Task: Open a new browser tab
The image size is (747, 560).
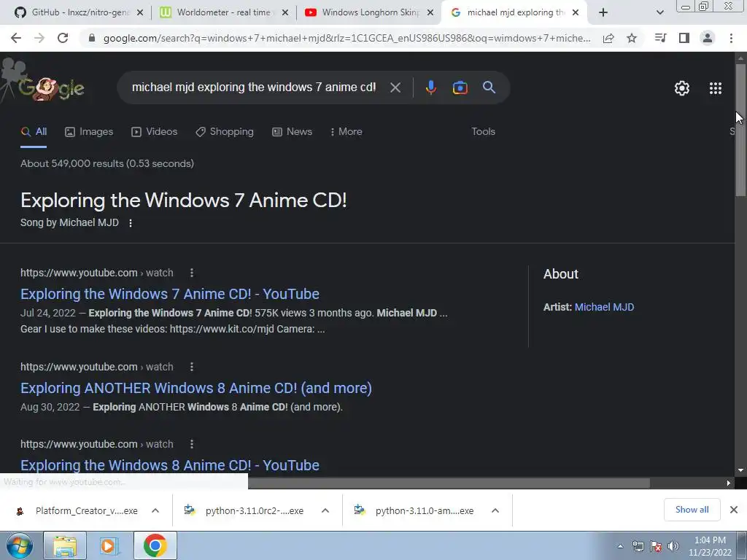Action: pos(603,13)
